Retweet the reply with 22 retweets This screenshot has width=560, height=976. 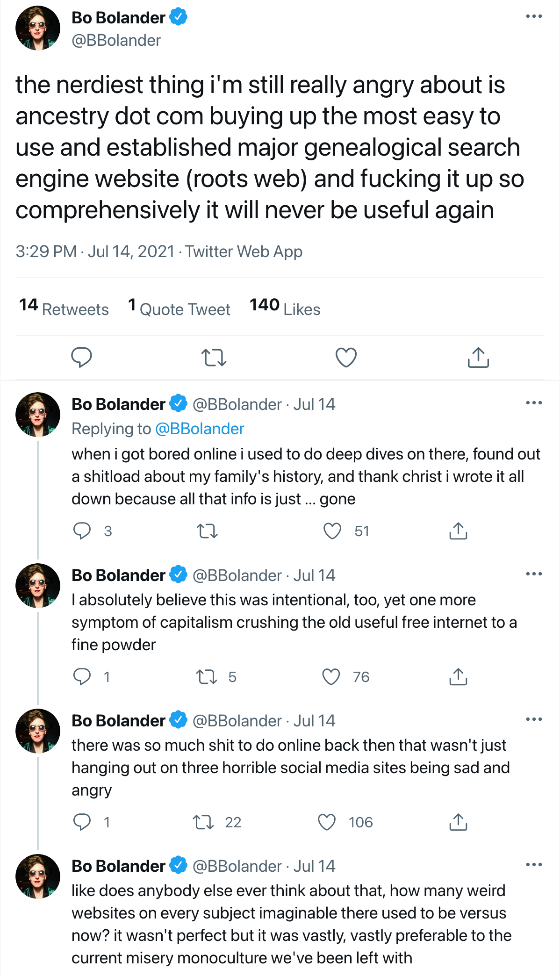pos(204,822)
